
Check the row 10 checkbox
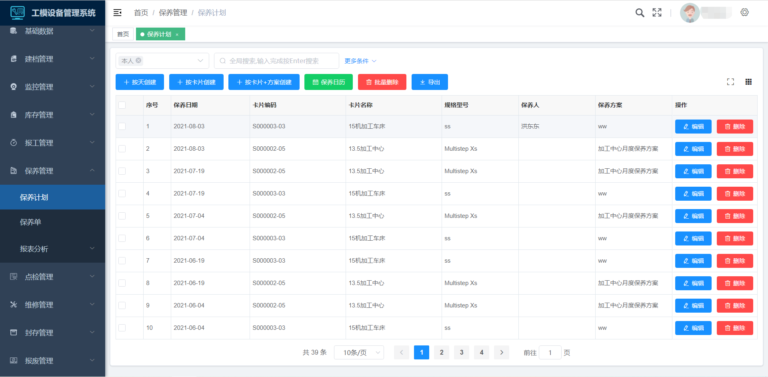[x=122, y=328]
